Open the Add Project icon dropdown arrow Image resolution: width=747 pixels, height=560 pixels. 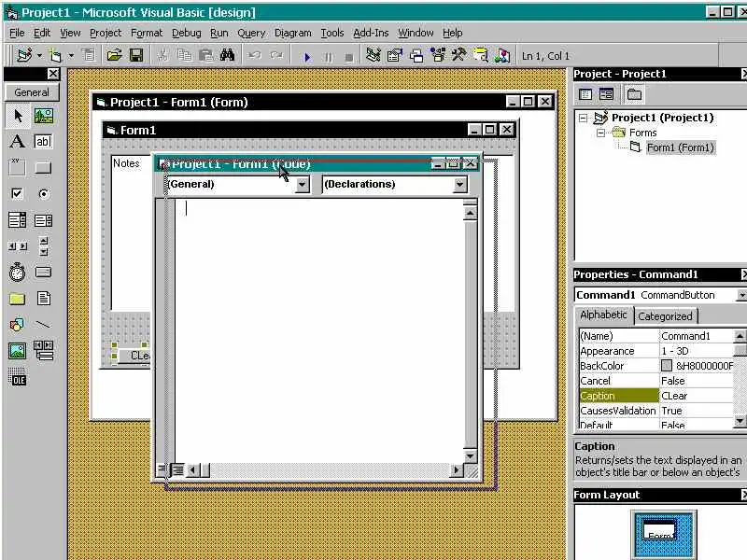[39, 56]
